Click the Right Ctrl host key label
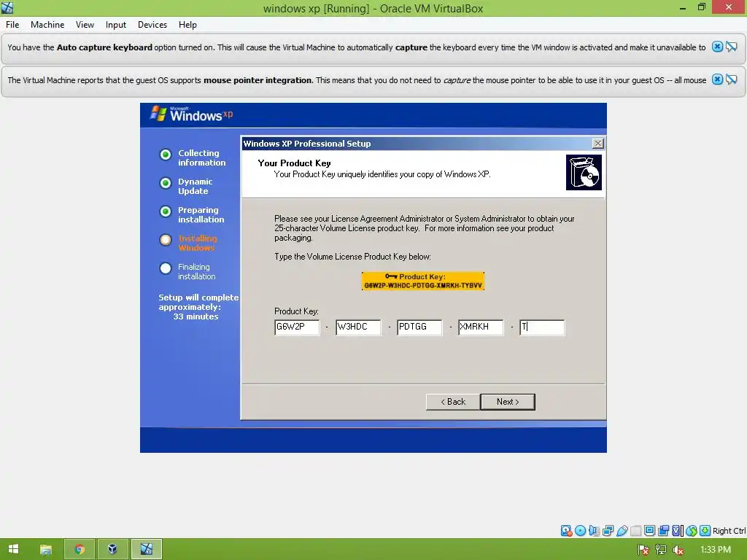This screenshot has height=560, width=747. point(729,531)
